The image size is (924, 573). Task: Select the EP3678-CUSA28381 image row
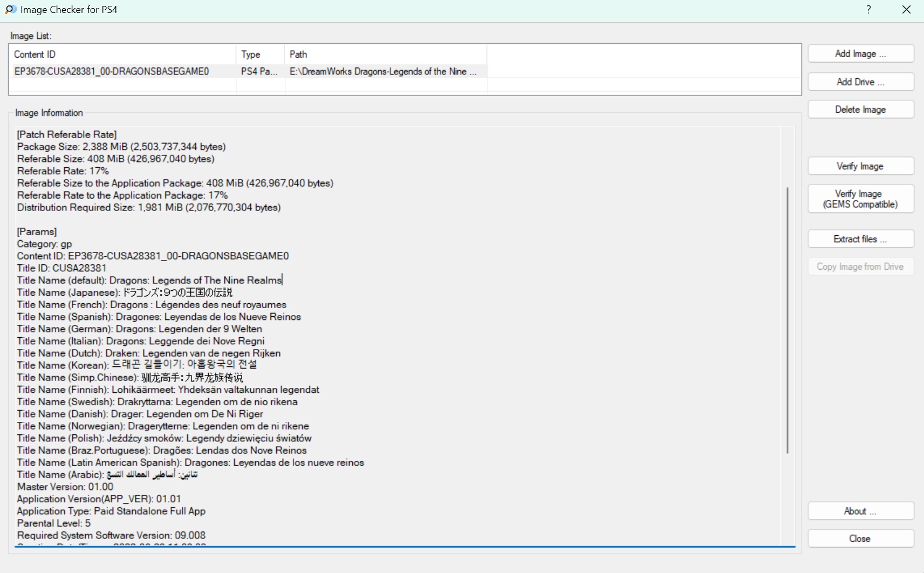click(112, 71)
